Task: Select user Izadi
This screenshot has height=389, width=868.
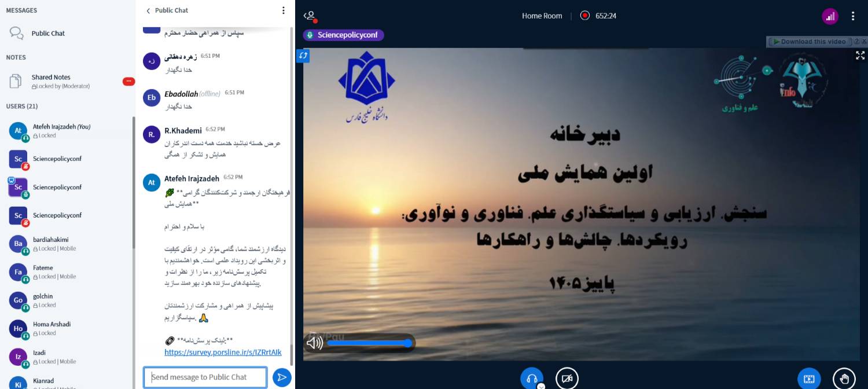Action: click(69, 357)
